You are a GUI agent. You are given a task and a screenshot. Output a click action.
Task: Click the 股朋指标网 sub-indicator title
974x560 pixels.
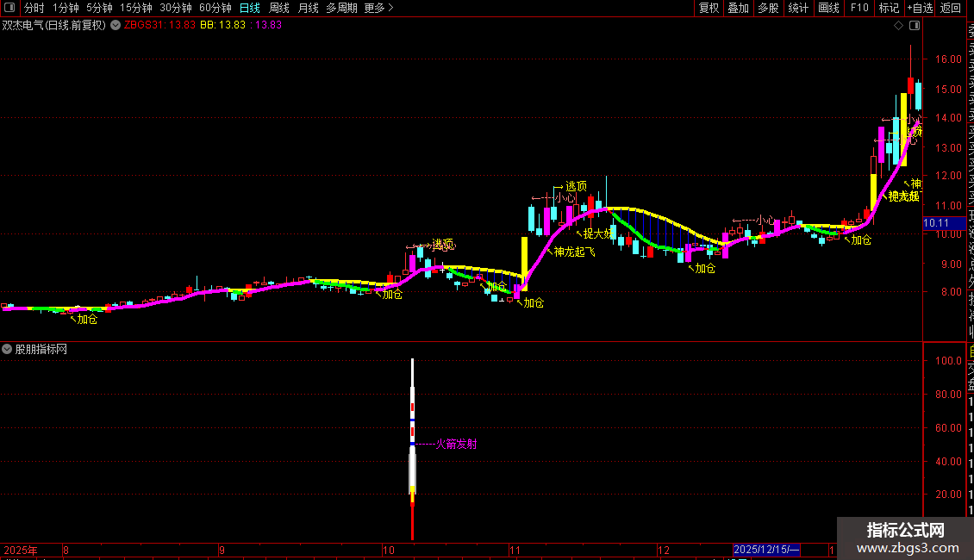pos(41,349)
